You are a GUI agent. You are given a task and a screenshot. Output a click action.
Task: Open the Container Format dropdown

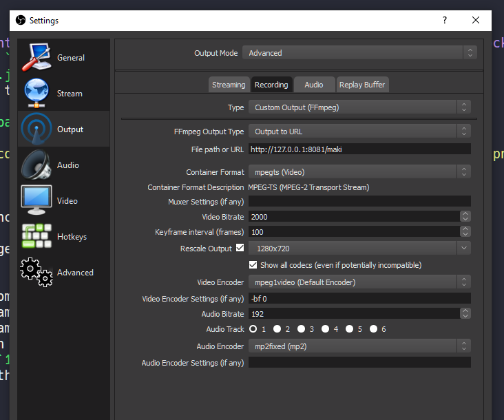click(359, 172)
